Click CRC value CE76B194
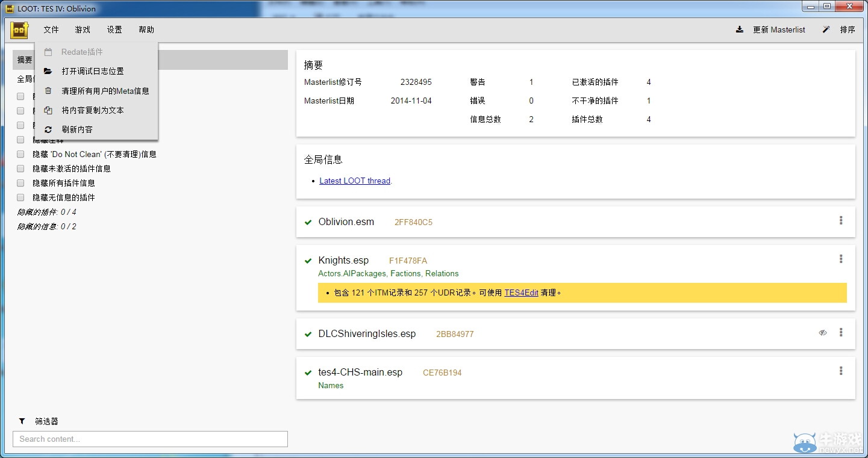Viewport: 868px width, 458px height. coord(442,373)
